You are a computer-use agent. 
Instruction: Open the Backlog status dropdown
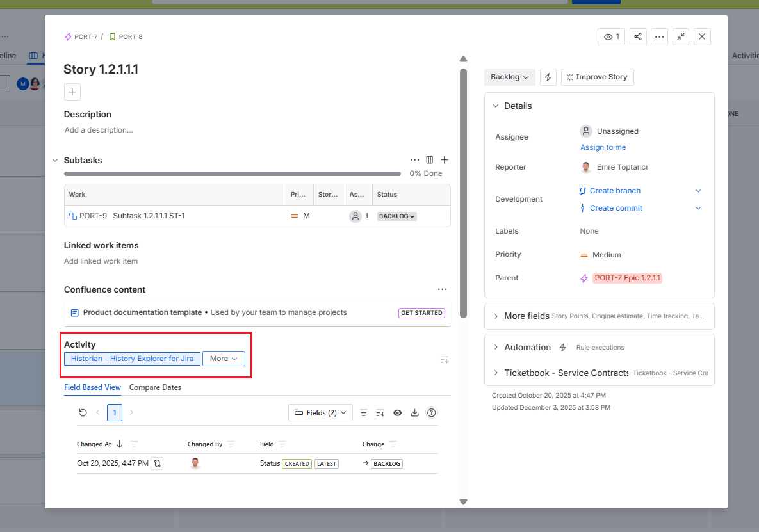tap(509, 77)
